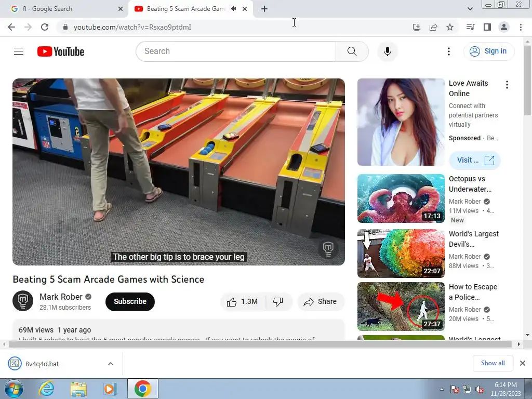Open the tab search dropdown chevron
The height and width of the screenshot is (399, 532).
pos(470,9)
